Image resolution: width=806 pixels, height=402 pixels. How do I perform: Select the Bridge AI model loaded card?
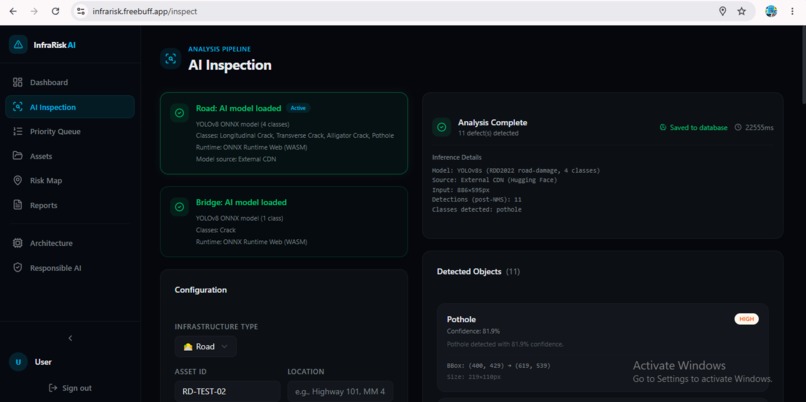tap(284, 222)
